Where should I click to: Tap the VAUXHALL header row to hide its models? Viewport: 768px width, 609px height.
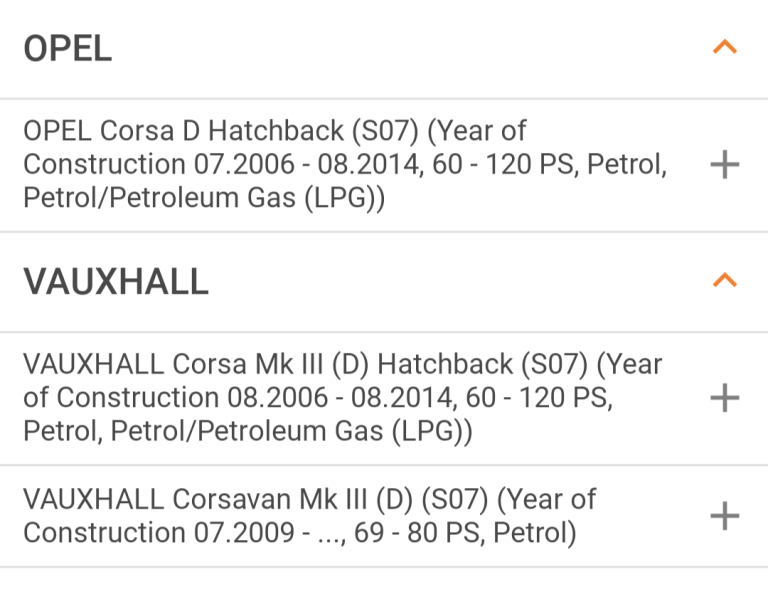[x=384, y=282]
